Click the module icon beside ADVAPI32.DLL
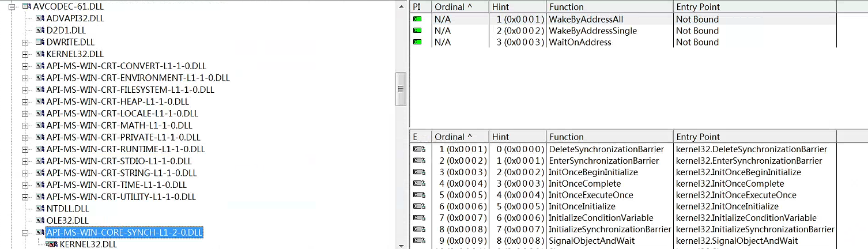 pos(40,18)
